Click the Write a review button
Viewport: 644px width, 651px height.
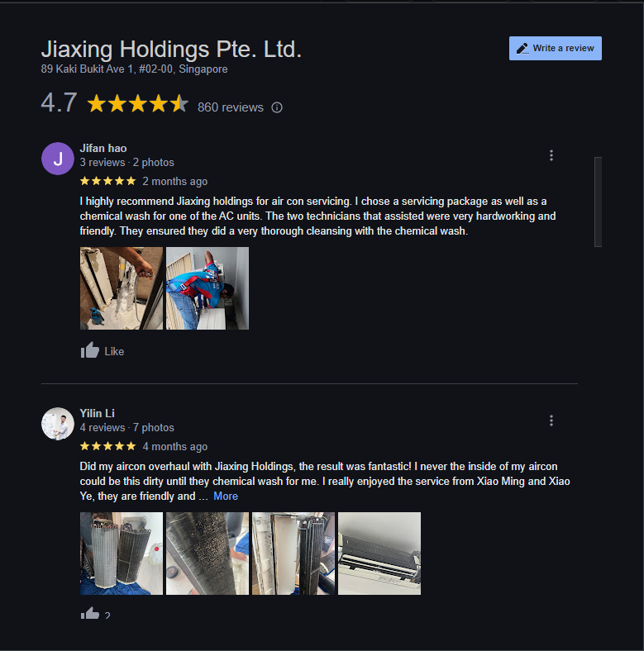[x=555, y=48]
